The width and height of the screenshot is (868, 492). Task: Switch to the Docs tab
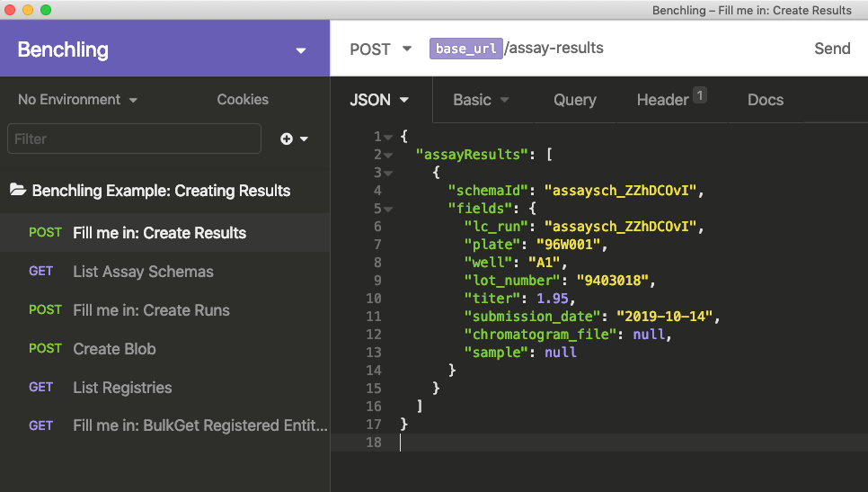coord(766,100)
